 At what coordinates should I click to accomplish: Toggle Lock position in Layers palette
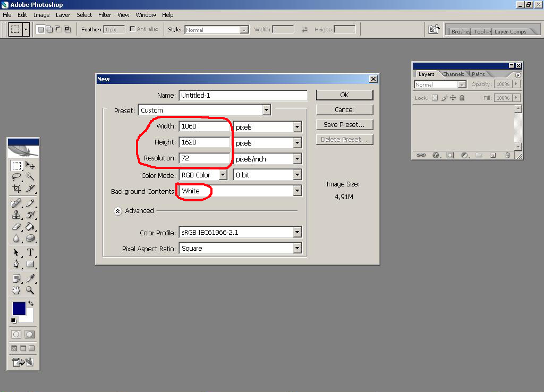click(x=453, y=98)
